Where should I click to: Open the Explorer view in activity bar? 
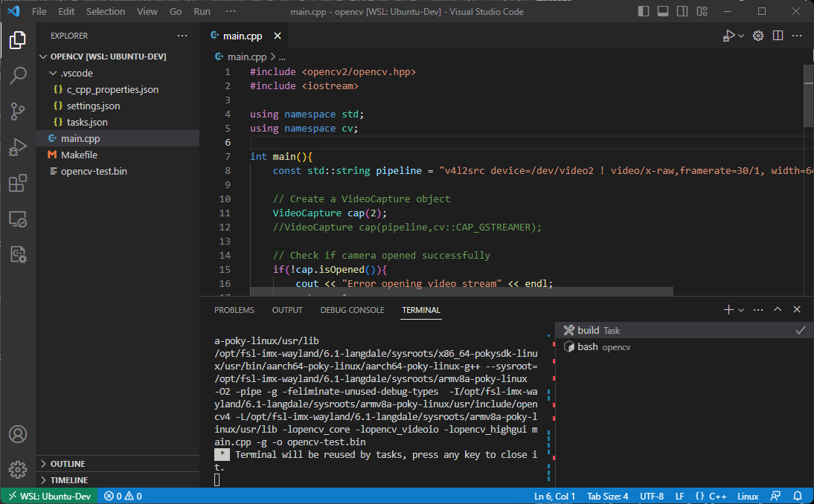point(18,40)
